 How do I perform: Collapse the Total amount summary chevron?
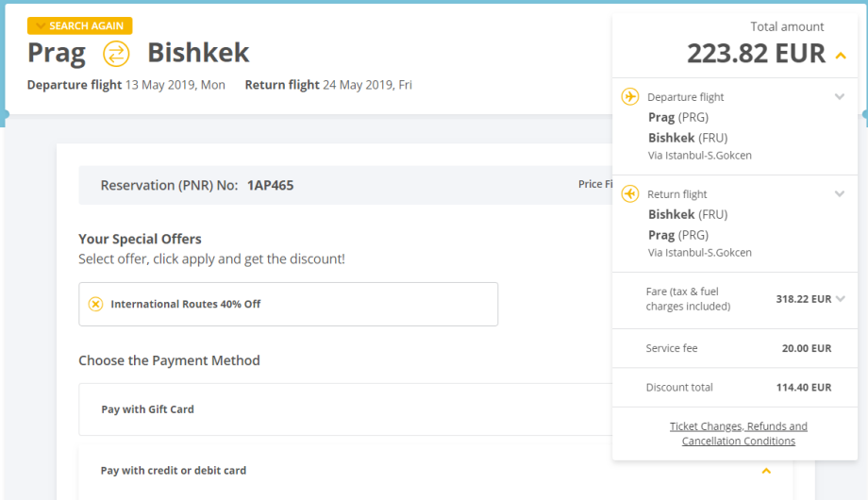(841, 56)
